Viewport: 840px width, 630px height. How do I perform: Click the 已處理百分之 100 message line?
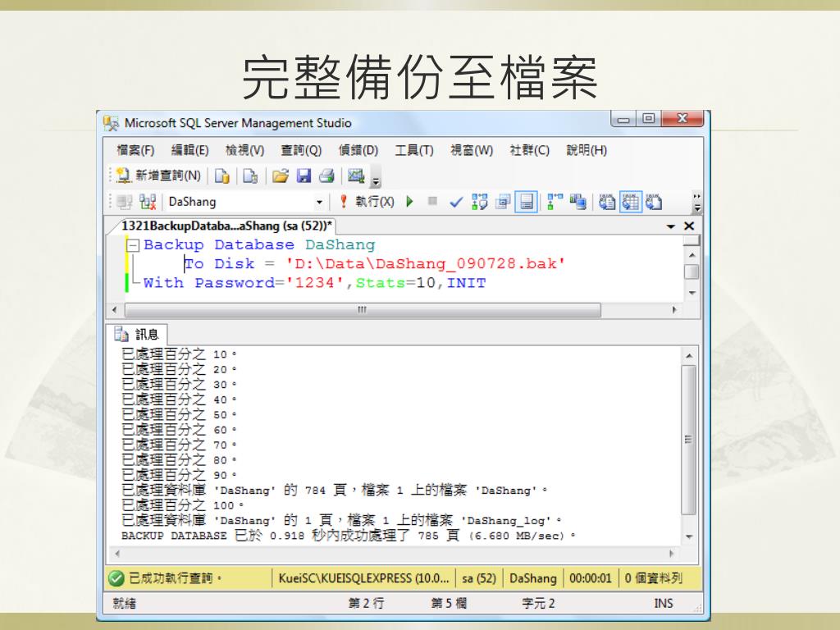tap(183, 505)
